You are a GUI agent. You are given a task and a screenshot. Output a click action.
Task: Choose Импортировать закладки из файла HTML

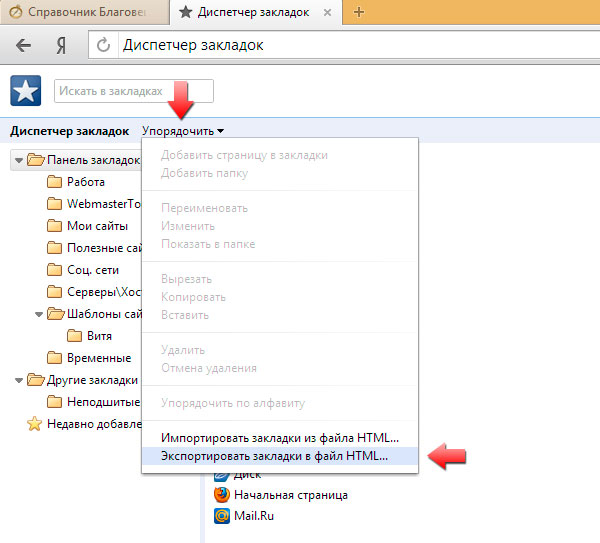(x=280, y=438)
